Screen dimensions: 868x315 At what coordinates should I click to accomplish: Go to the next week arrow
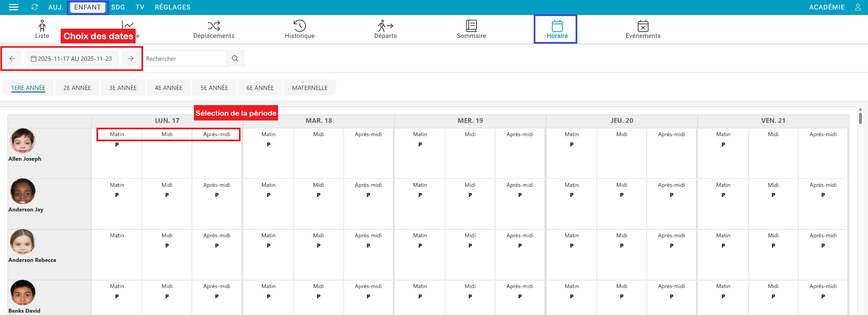(x=131, y=59)
